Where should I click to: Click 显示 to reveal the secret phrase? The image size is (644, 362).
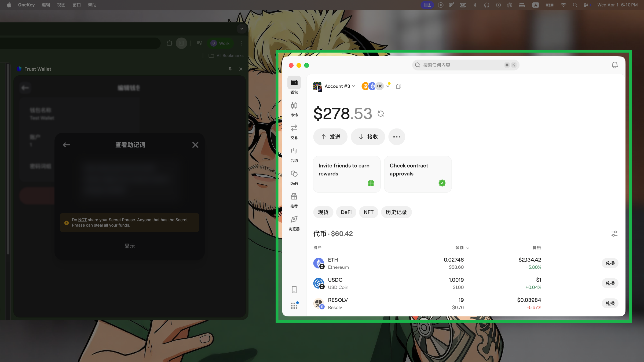point(130,246)
